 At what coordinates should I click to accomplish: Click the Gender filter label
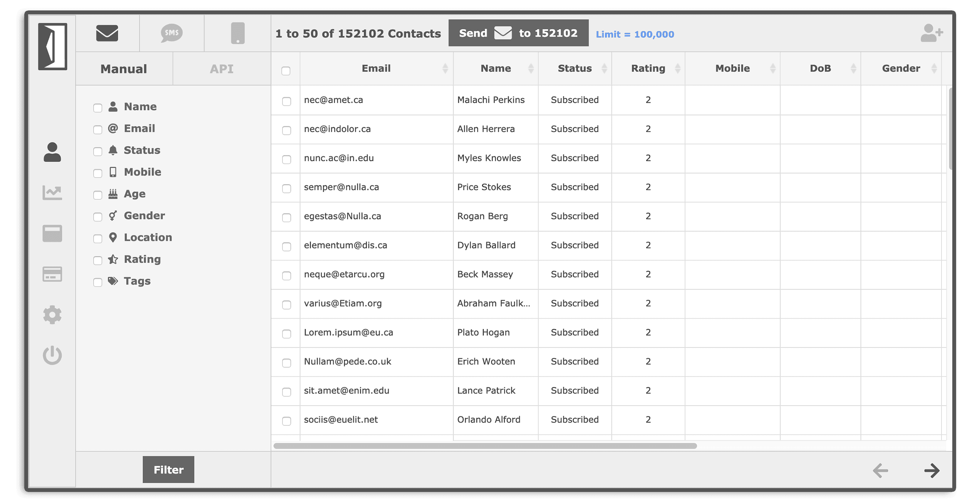click(144, 216)
